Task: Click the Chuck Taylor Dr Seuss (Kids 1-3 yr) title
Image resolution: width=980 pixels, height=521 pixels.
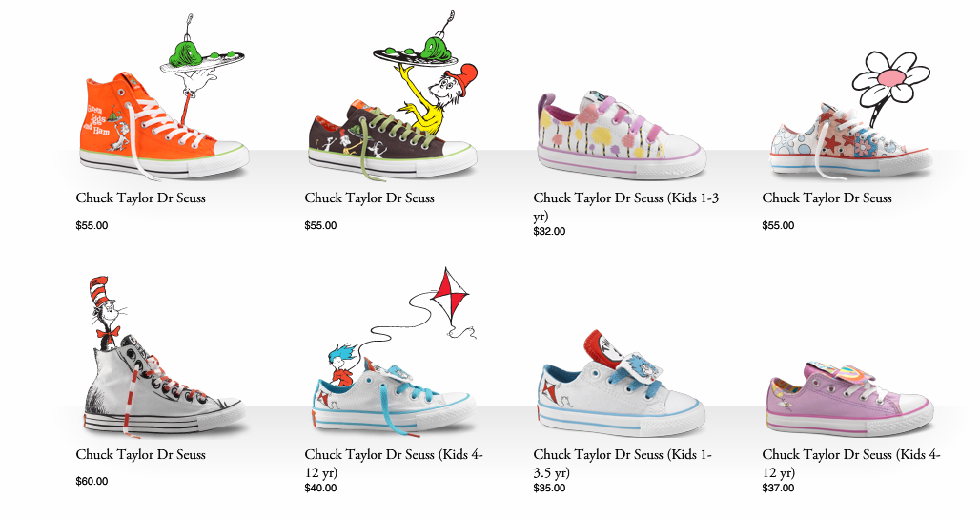Action: click(626, 206)
